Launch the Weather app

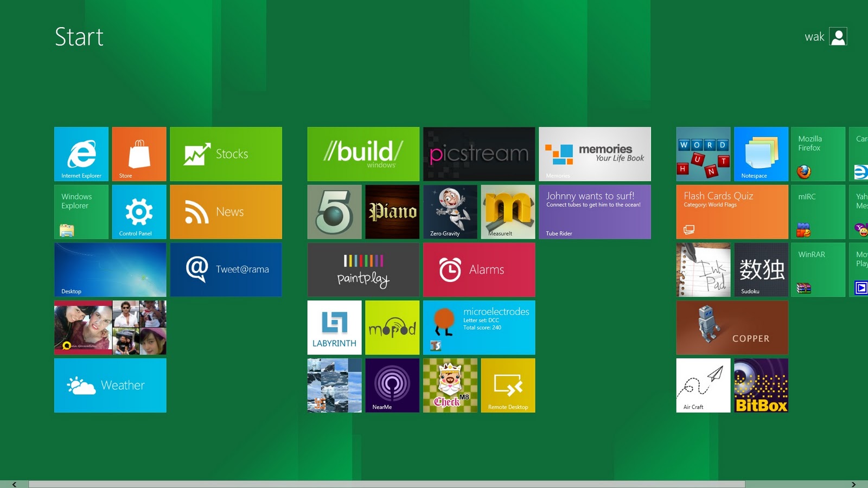[110, 385]
